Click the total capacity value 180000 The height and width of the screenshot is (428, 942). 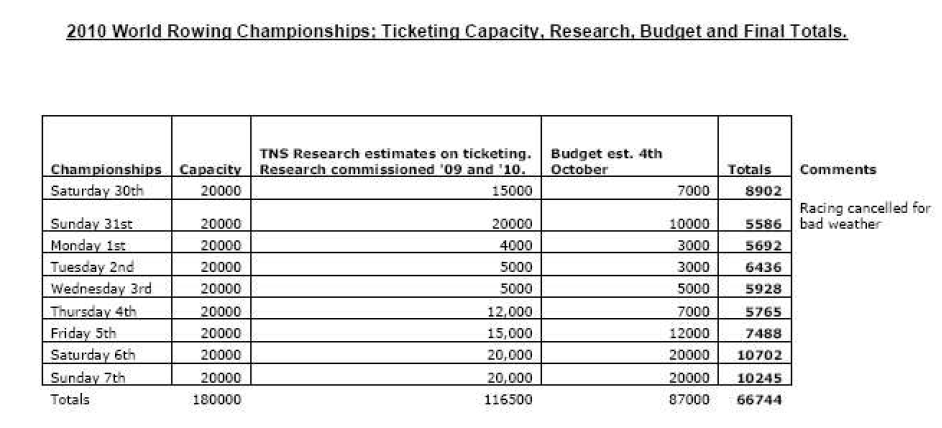(x=219, y=399)
